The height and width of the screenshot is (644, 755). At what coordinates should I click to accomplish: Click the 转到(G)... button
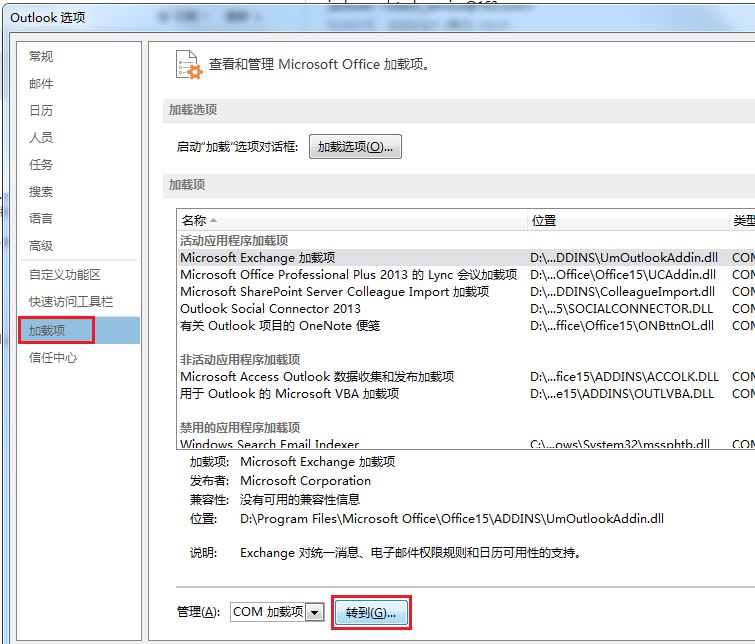click(x=371, y=613)
